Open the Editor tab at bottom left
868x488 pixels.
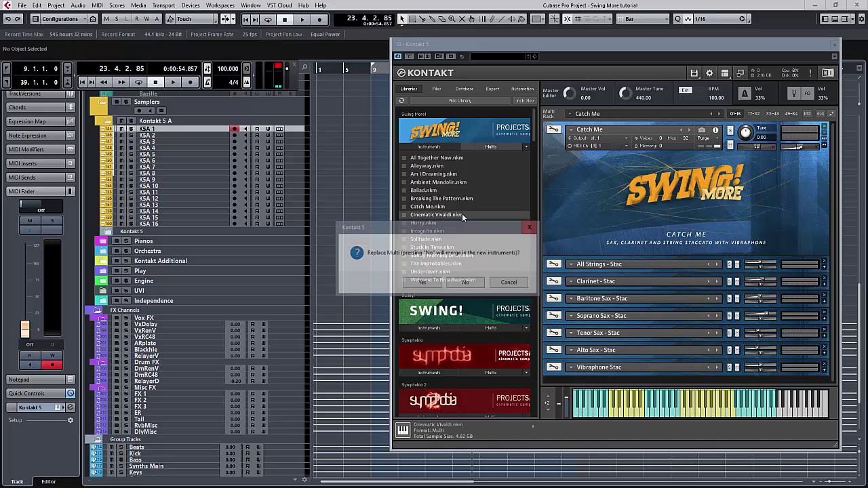tap(48, 481)
